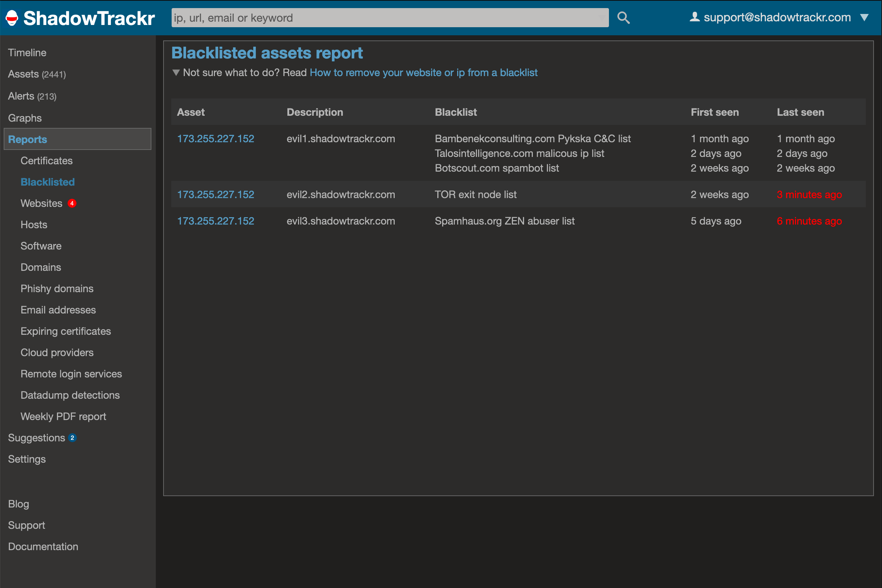
Task: Open the Reports menu section
Action: click(28, 139)
